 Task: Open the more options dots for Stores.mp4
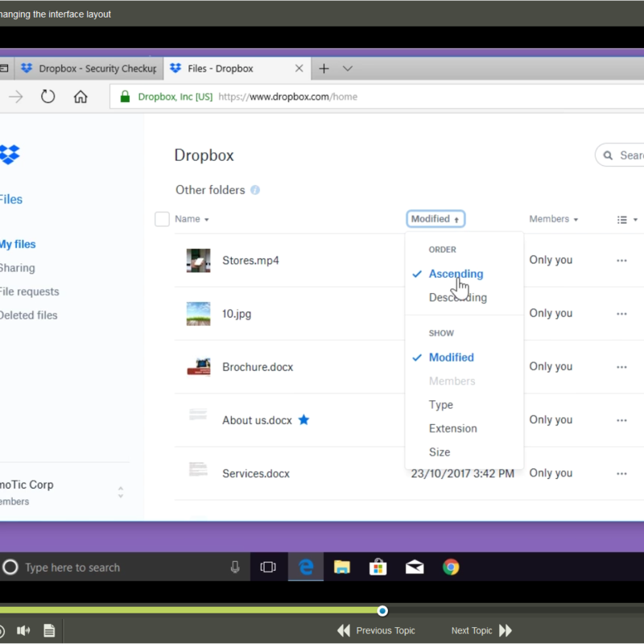[x=621, y=260]
